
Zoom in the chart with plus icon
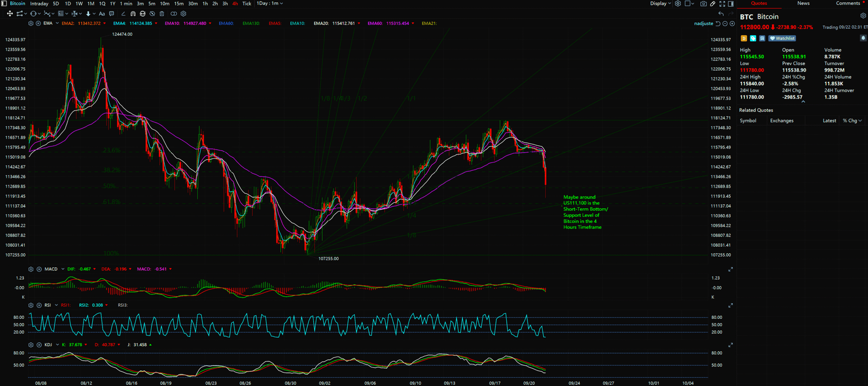pos(732,24)
